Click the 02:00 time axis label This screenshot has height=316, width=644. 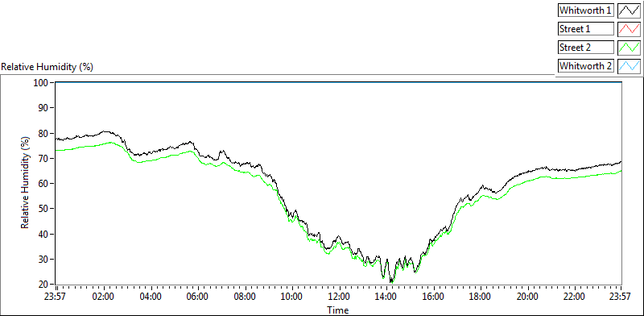pyautogui.click(x=104, y=297)
